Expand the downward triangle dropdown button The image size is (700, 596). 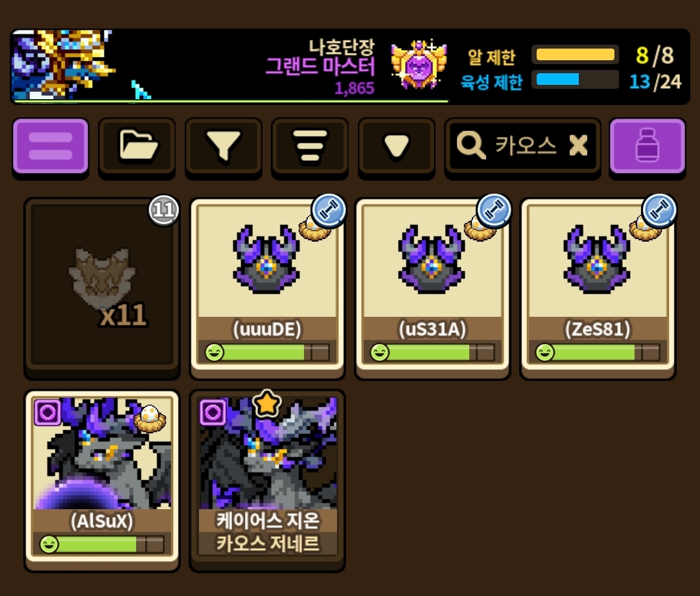(397, 146)
